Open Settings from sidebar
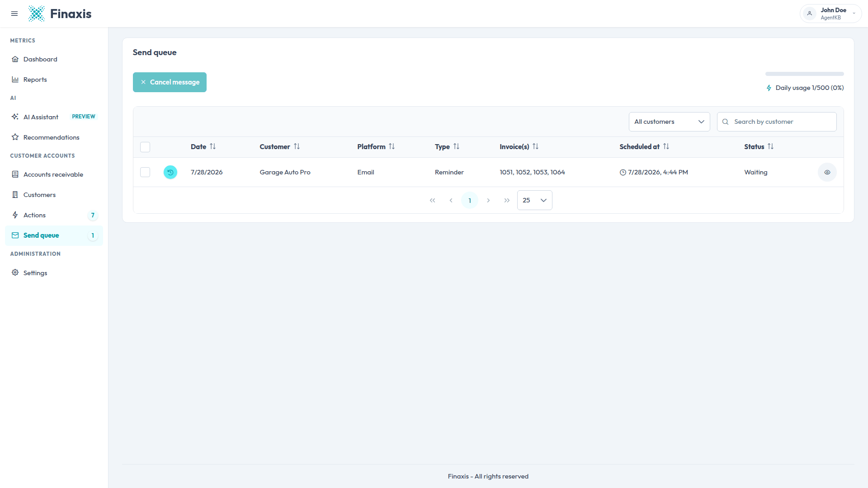 [54, 273]
